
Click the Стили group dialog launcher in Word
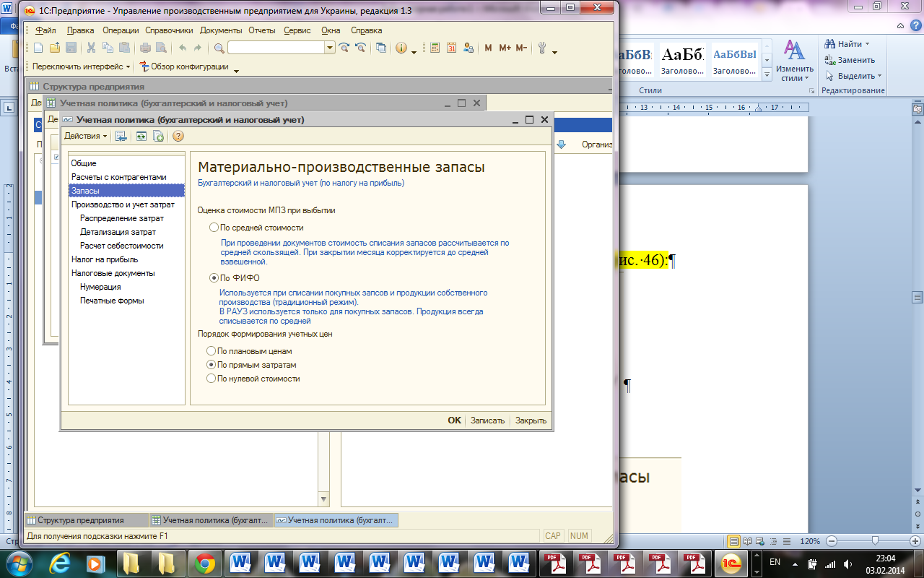tap(811, 91)
